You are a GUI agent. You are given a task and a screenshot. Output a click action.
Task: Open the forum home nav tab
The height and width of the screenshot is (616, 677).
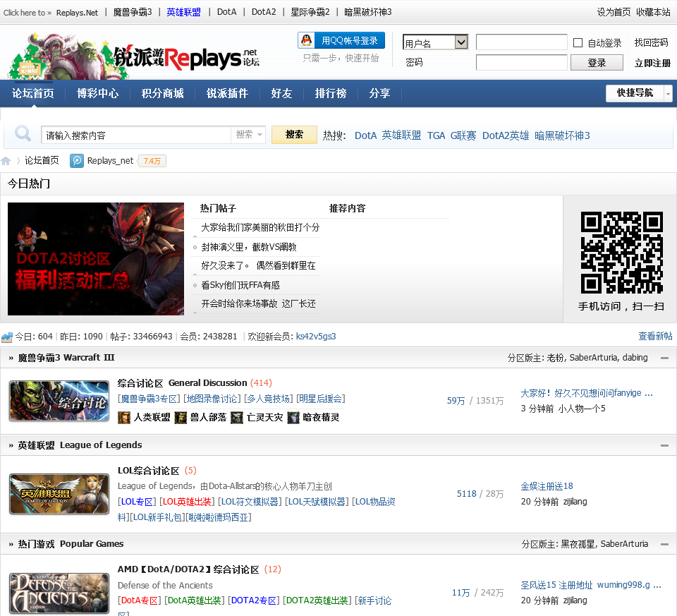(x=33, y=93)
